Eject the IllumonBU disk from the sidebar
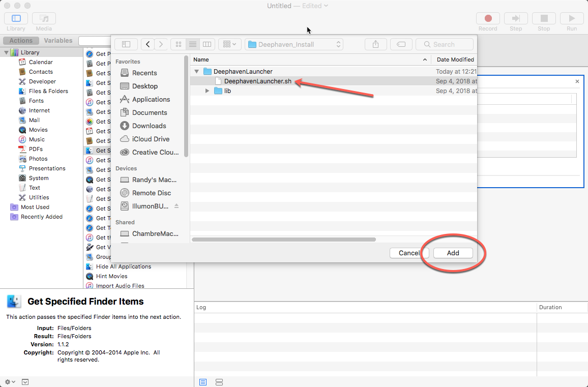The height and width of the screenshot is (387, 588). pyautogui.click(x=177, y=206)
